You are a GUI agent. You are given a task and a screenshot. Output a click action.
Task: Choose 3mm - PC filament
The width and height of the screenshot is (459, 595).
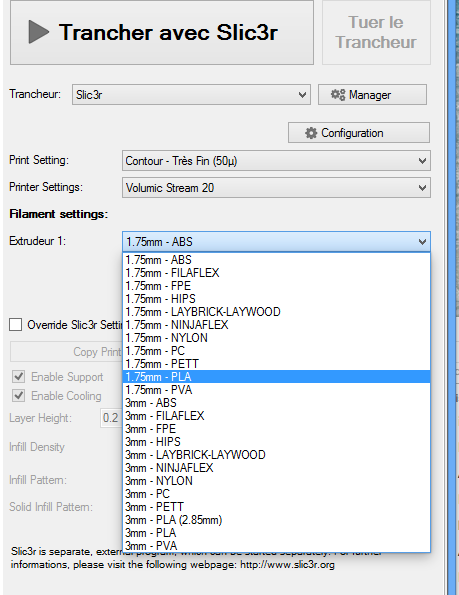276,494
